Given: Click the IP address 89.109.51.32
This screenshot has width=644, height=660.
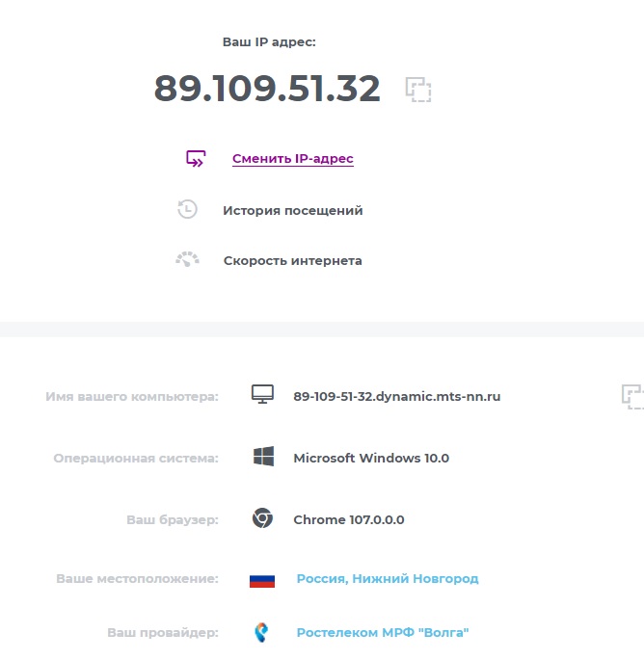Looking at the screenshot, I should coord(267,89).
